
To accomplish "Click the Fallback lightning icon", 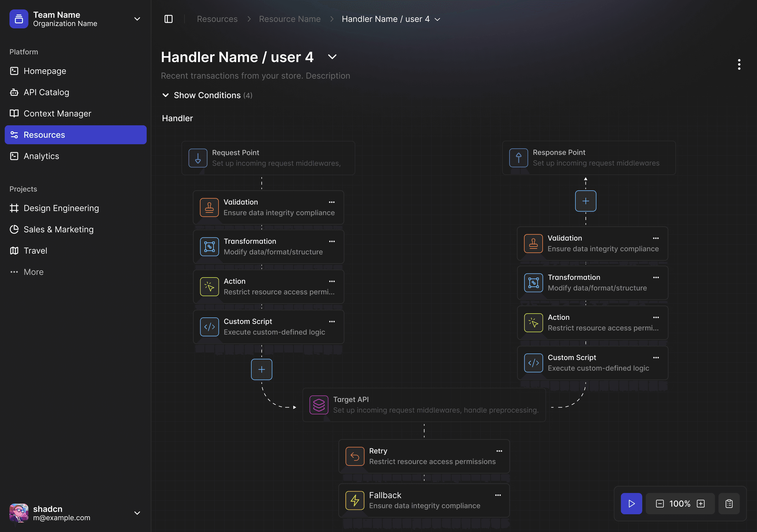I will [x=355, y=500].
